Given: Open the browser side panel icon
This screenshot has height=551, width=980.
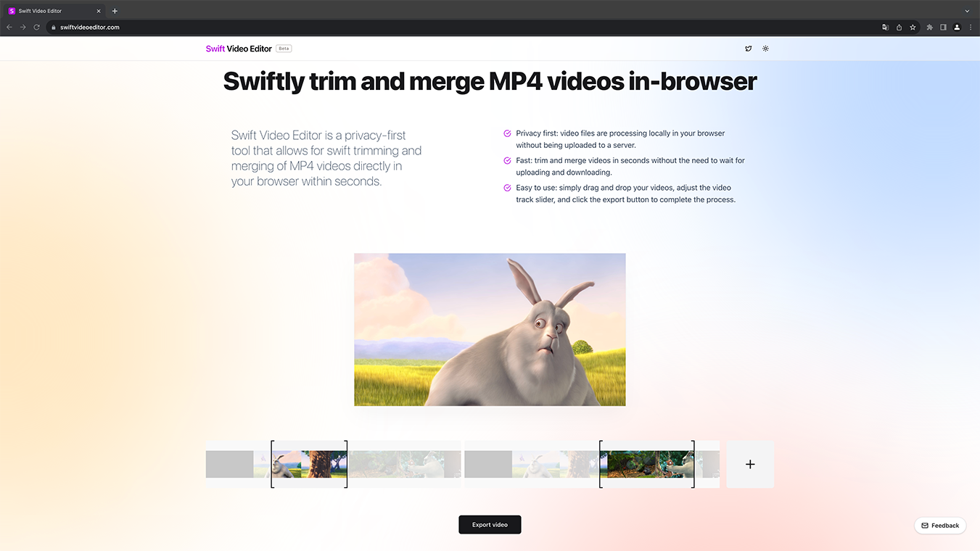Looking at the screenshot, I should 943,27.
